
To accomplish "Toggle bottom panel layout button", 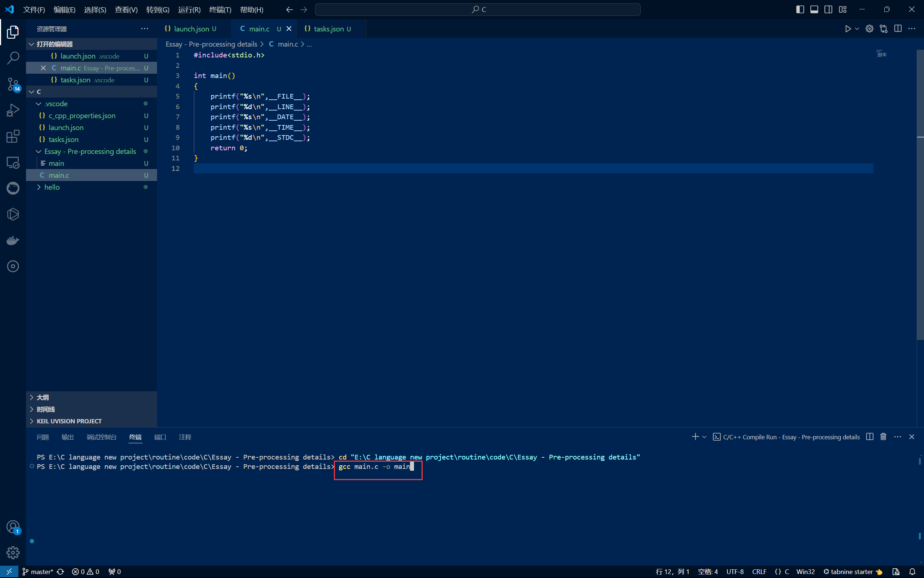I will coord(814,9).
